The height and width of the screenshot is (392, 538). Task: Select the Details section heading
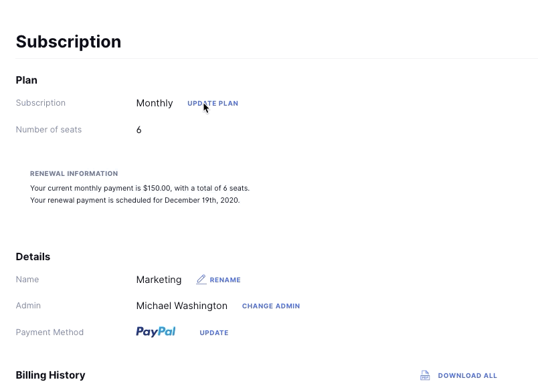33,257
